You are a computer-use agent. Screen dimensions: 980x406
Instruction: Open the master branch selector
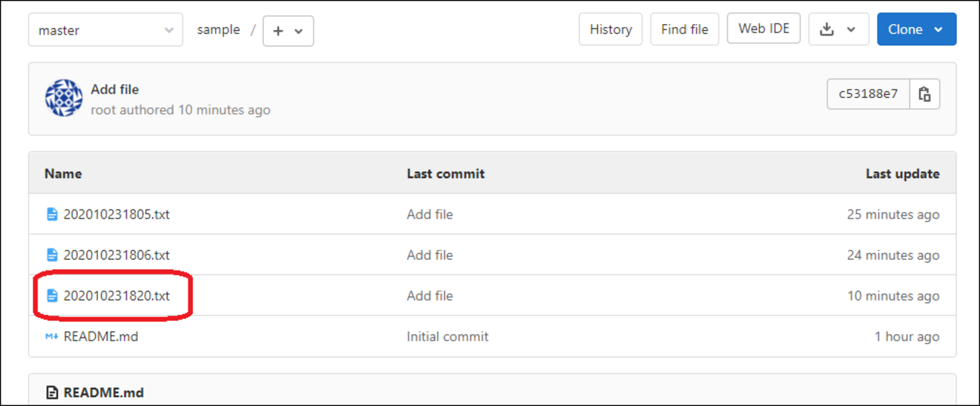coord(106,30)
